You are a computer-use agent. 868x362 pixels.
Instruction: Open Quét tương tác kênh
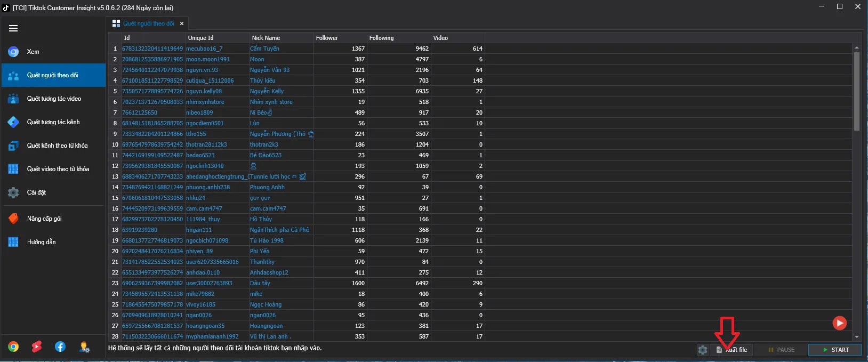(53, 122)
